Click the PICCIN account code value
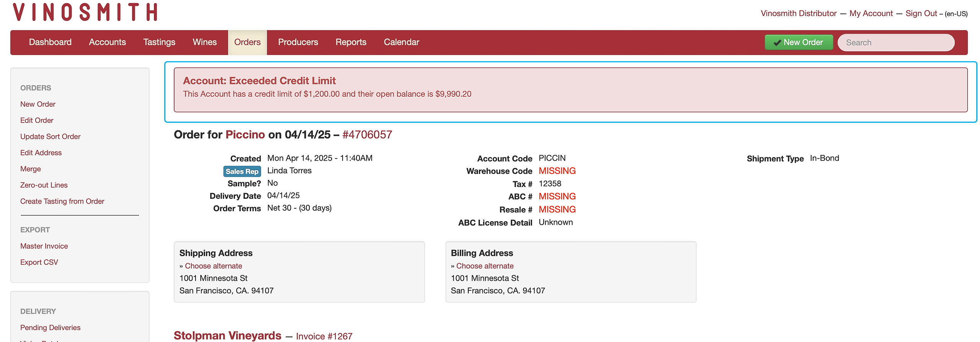 coord(552,158)
